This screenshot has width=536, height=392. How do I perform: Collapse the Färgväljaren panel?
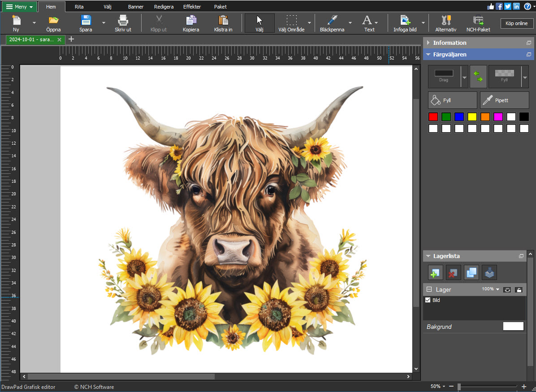click(428, 54)
